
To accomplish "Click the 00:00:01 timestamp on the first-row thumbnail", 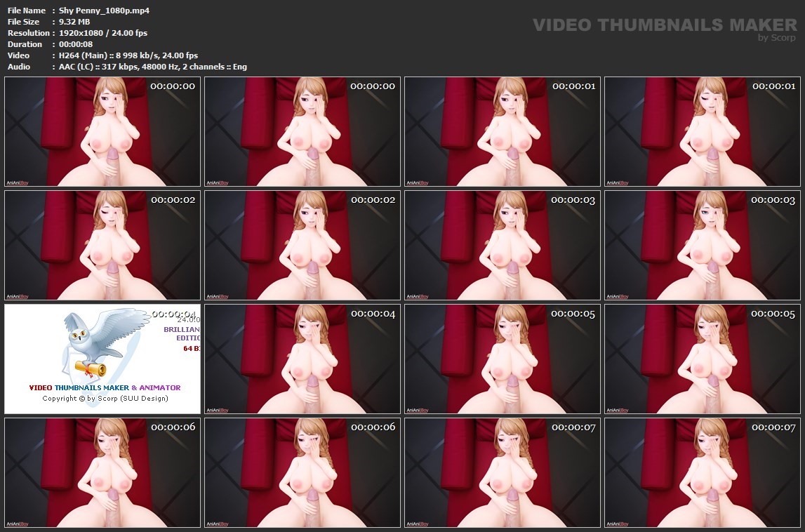I will click(x=573, y=86).
